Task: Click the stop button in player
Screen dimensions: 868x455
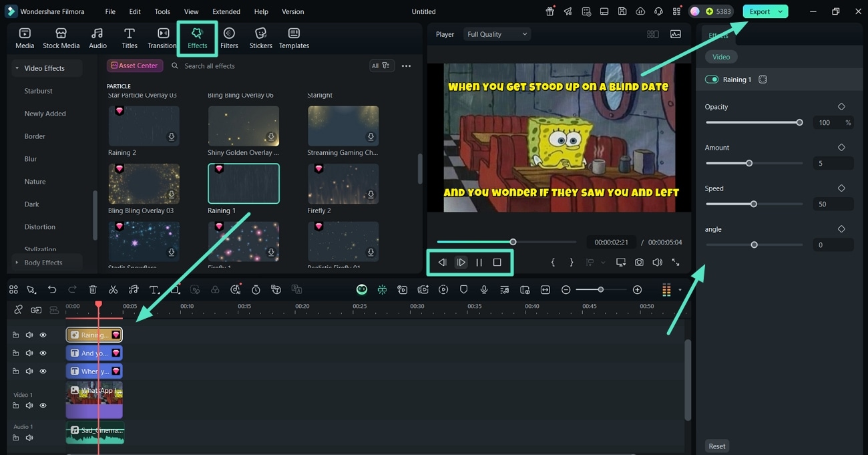Action: [497, 263]
